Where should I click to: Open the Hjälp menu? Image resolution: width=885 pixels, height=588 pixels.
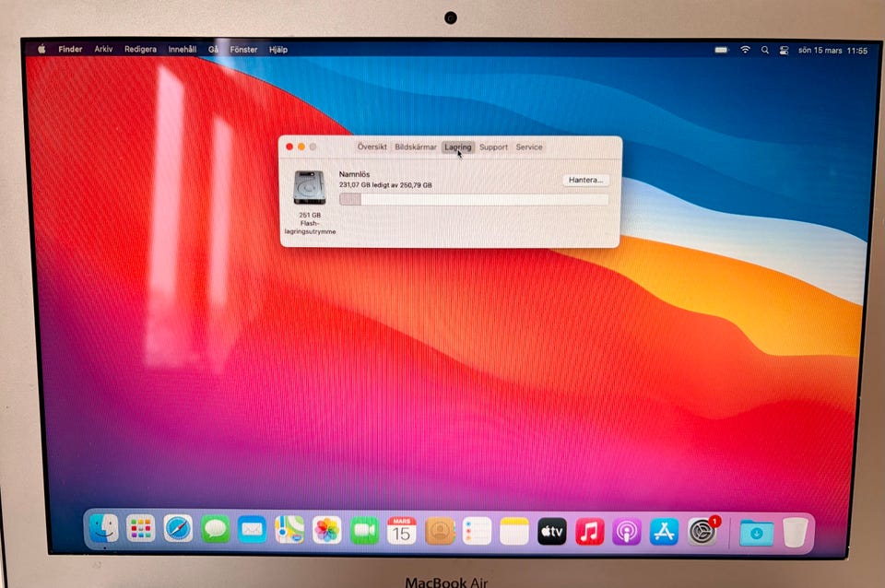[x=277, y=50]
